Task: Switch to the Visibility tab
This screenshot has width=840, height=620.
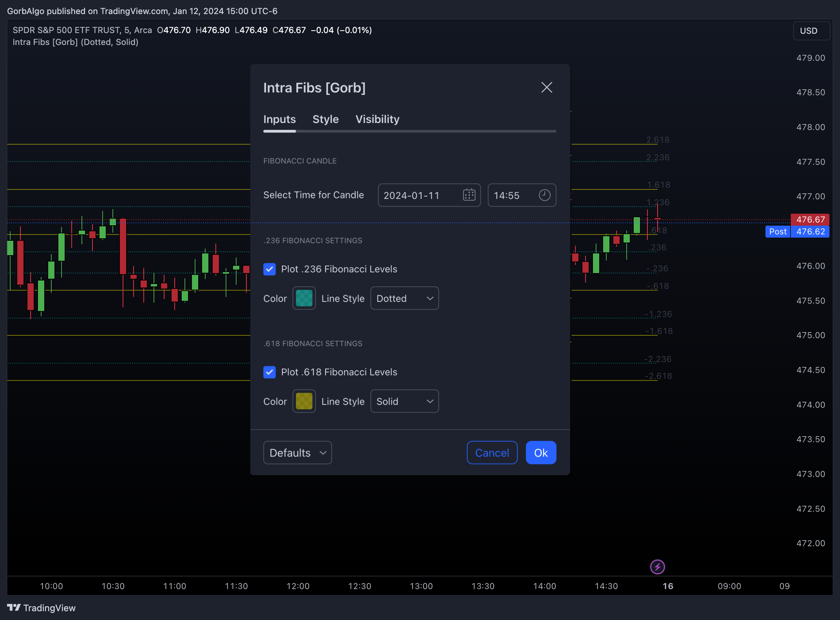Action: pyautogui.click(x=377, y=120)
